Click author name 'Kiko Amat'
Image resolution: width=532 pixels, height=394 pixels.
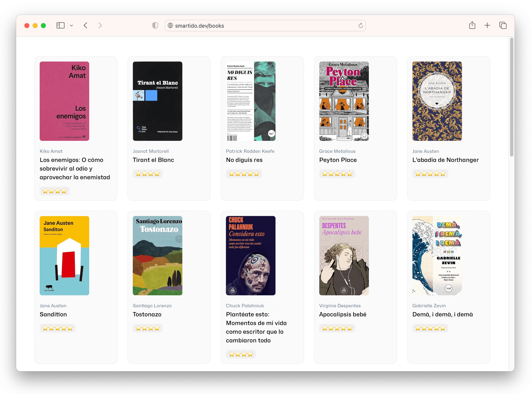[x=51, y=151]
